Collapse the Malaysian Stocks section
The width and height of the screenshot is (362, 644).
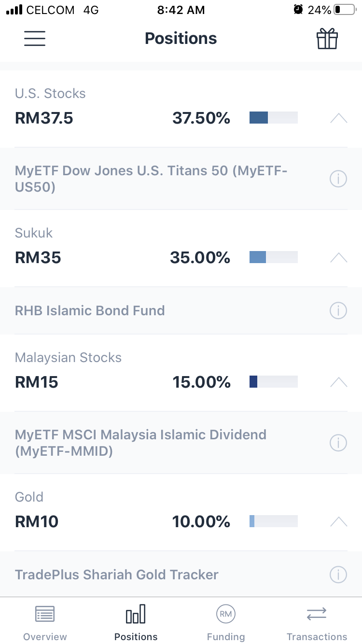click(x=338, y=382)
